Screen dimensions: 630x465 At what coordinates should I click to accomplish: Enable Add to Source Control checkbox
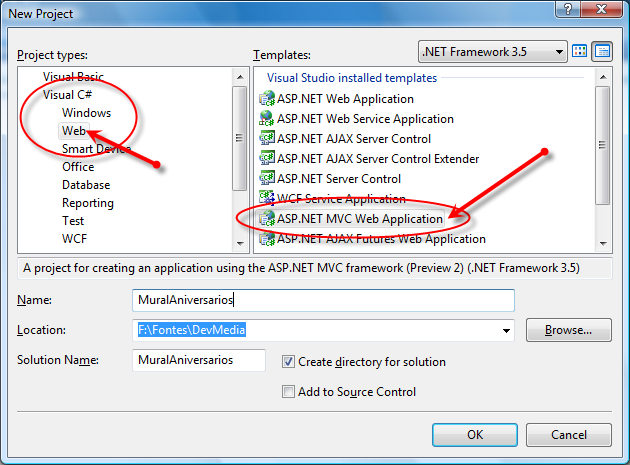pyautogui.click(x=289, y=392)
